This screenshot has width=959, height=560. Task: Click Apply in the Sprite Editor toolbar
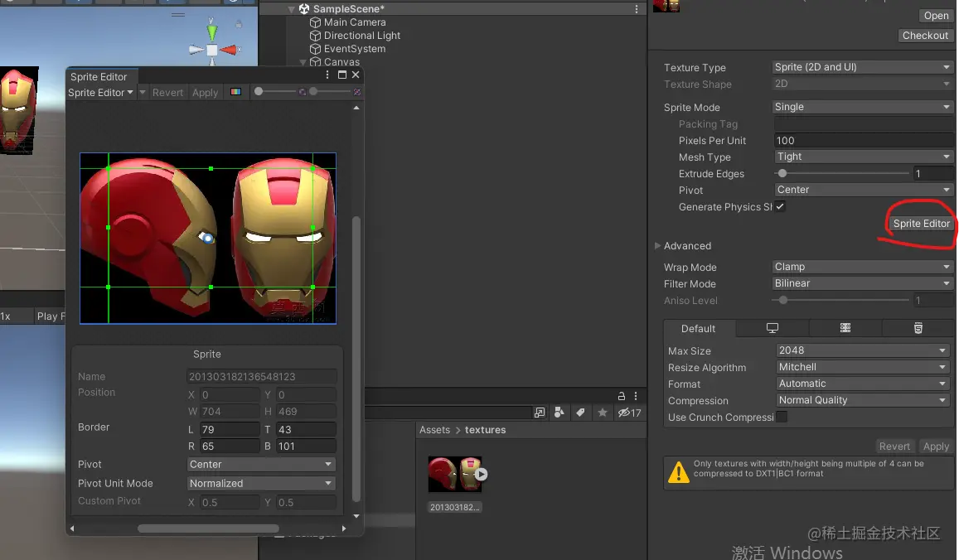[205, 92]
